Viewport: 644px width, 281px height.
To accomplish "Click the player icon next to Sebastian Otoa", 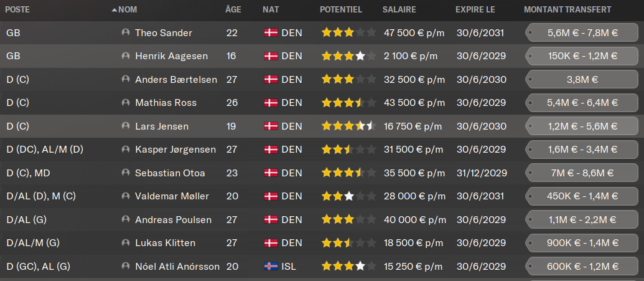I will [126, 173].
